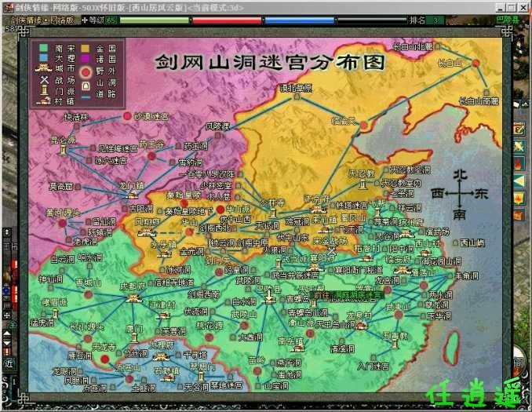Select the 天忍教 sect pillar icon
Image resolution: width=532 pixels, height=412 pixels.
tap(363, 184)
